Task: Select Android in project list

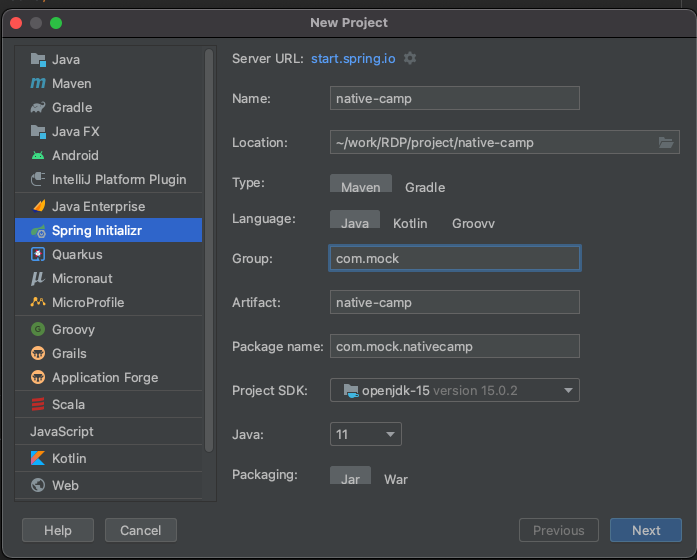Action: (x=108, y=156)
